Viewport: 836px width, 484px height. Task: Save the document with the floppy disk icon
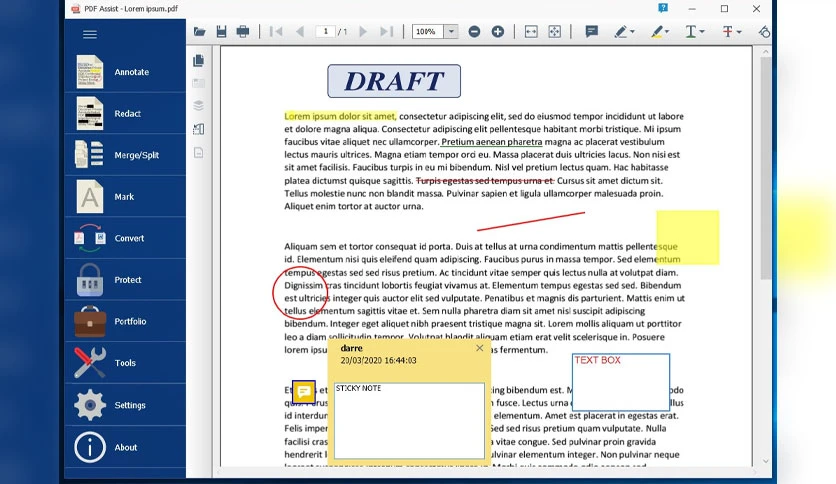point(221,31)
